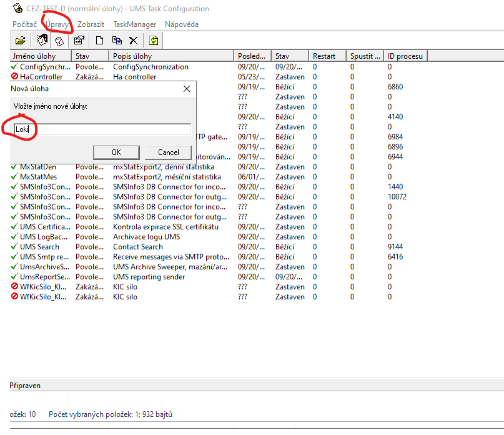Screen dimensions: 504x435
Task: Sort by the Jméno úlohy column header
Action: coord(39,56)
